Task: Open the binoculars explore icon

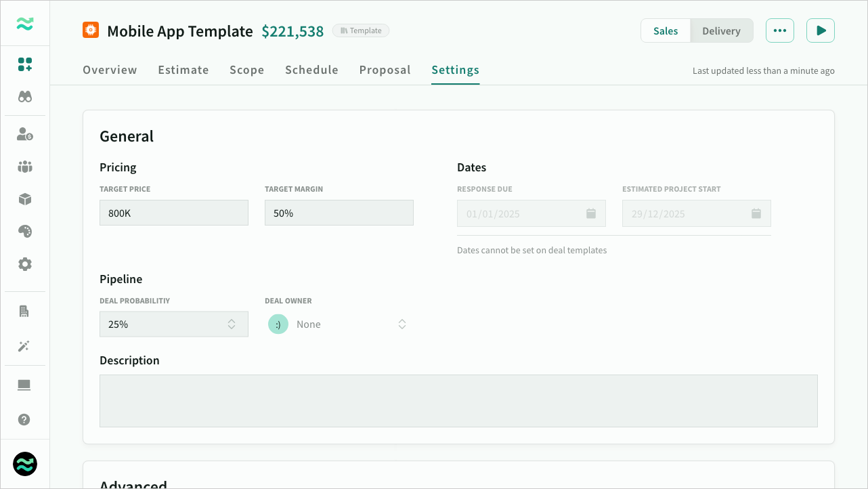Action: pyautogui.click(x=25, y=97)
